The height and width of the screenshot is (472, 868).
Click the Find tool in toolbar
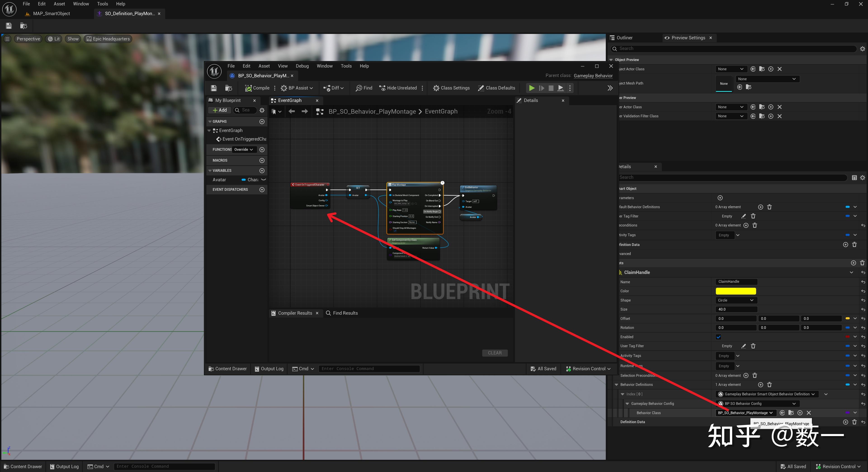364,88
